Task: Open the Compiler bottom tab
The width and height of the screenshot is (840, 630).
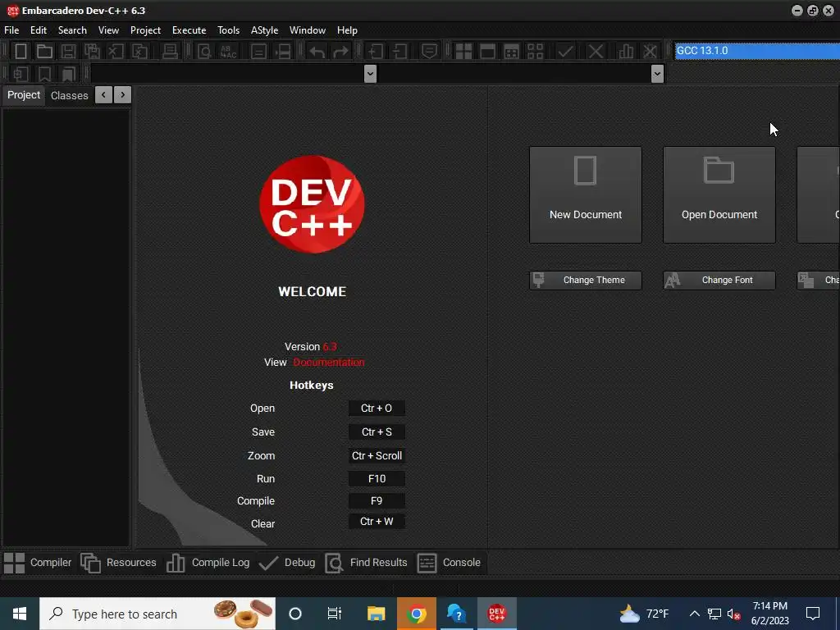Action: tap(38, 563)
